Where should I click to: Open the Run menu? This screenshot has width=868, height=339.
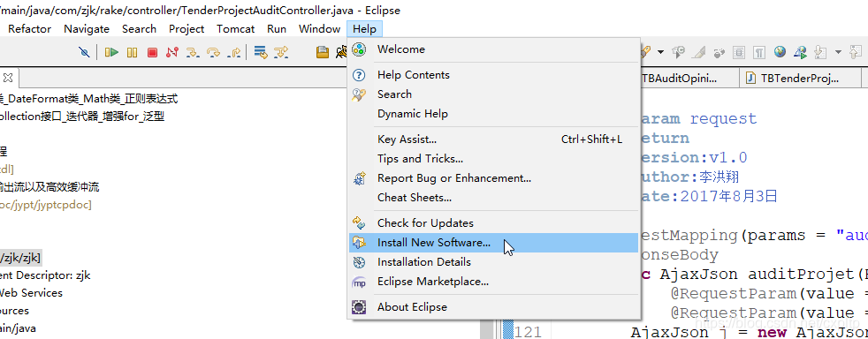(277, 29)
